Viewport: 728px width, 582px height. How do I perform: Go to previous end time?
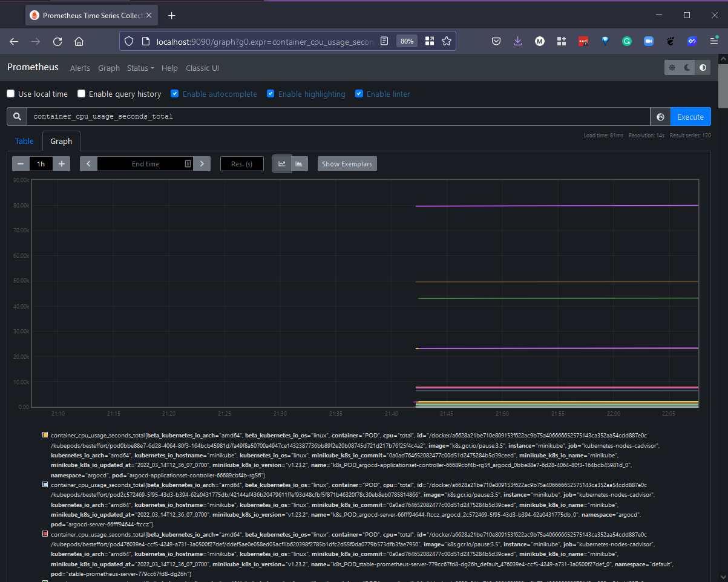[88, 164]
